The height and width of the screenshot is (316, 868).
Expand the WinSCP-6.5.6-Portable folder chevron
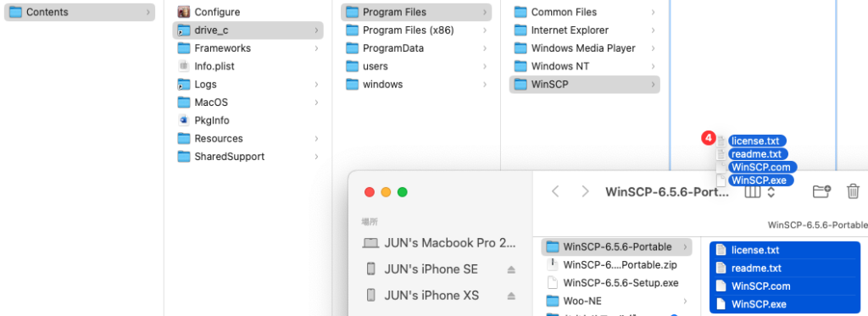pos(685,247)
